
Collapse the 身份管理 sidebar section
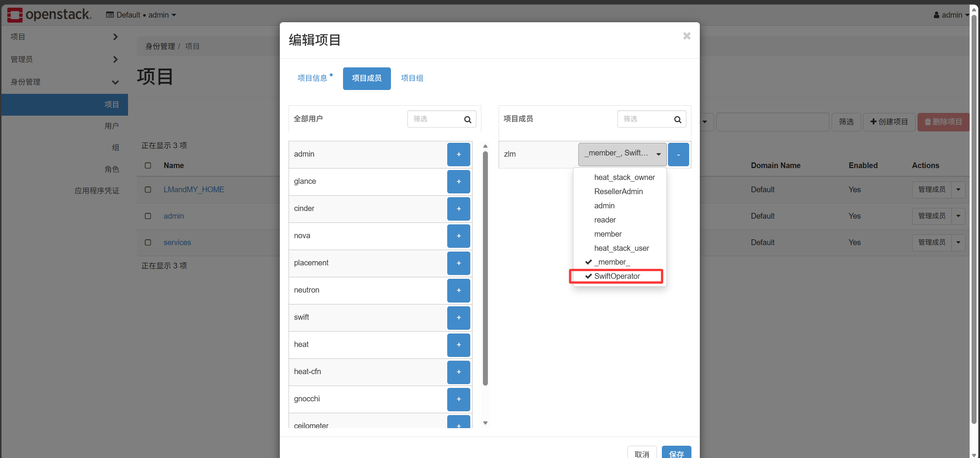coord(64,82)
